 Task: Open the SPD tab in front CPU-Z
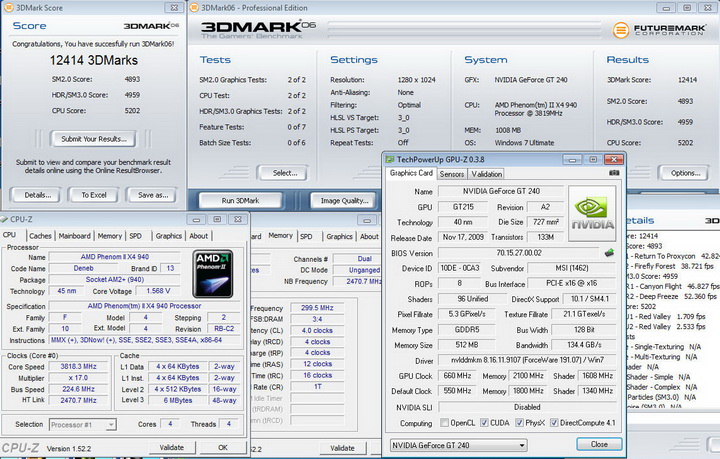click(x=135, y=236)
